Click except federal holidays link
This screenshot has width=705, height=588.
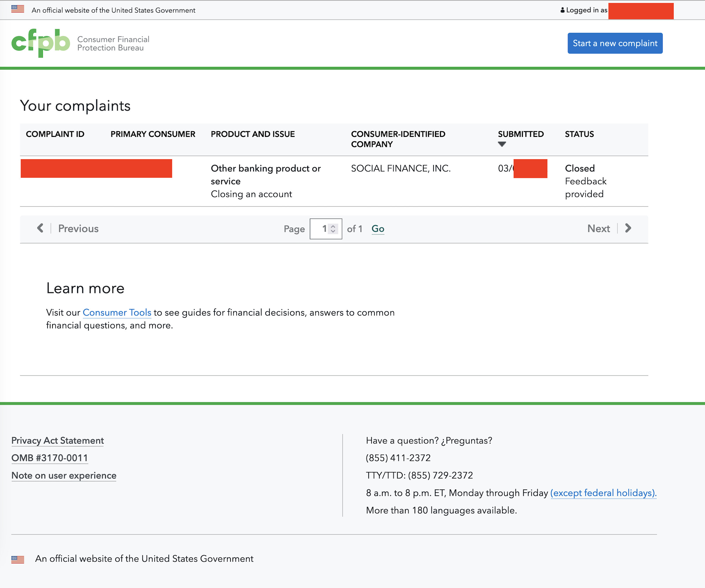[603, 493]
